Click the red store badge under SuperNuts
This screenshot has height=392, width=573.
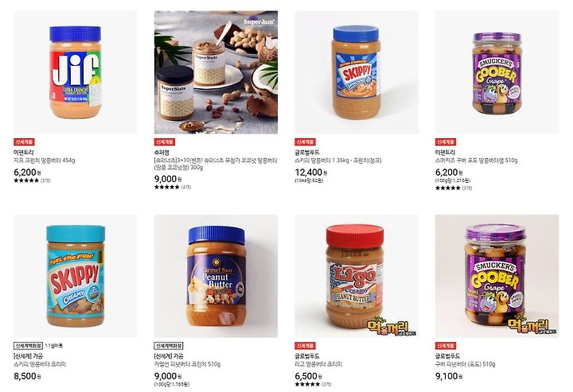click(165, 142)
